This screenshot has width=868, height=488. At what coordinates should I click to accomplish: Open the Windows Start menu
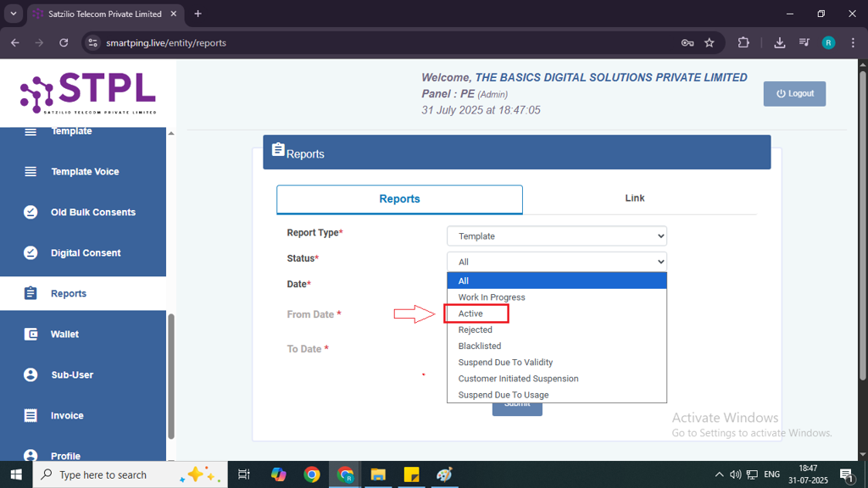16,474
